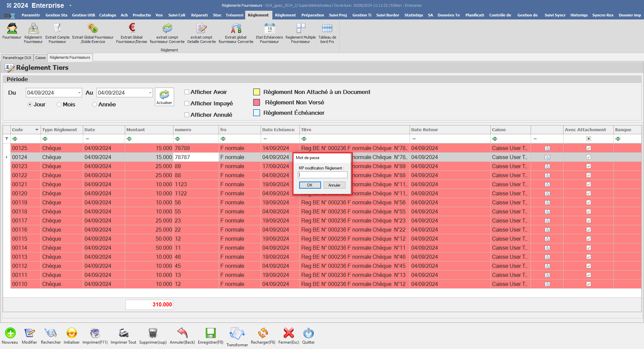Open Code column filter dropdown arrow

[x=37, y=130]
